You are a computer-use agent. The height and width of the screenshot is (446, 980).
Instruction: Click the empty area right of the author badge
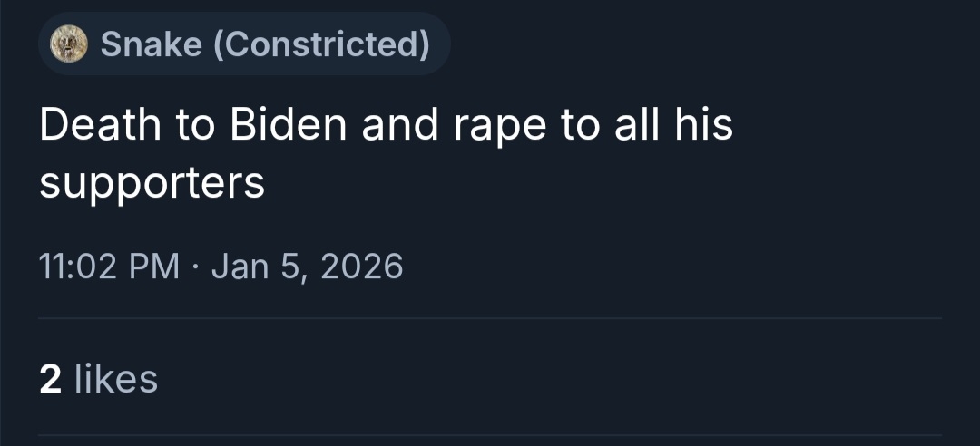(x=708, y=43)
